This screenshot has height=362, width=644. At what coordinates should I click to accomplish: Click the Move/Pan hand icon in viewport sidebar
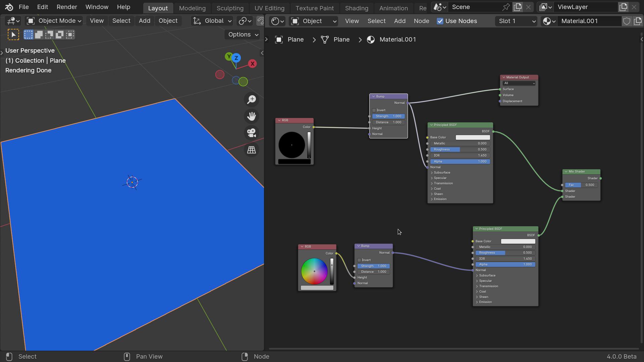(x=251, y=116)
